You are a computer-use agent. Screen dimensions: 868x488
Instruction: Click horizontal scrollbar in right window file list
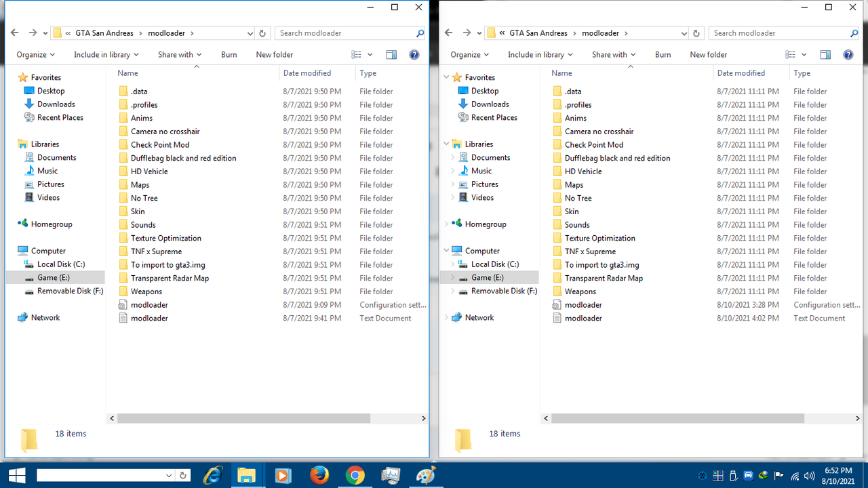tap(678, 419)
